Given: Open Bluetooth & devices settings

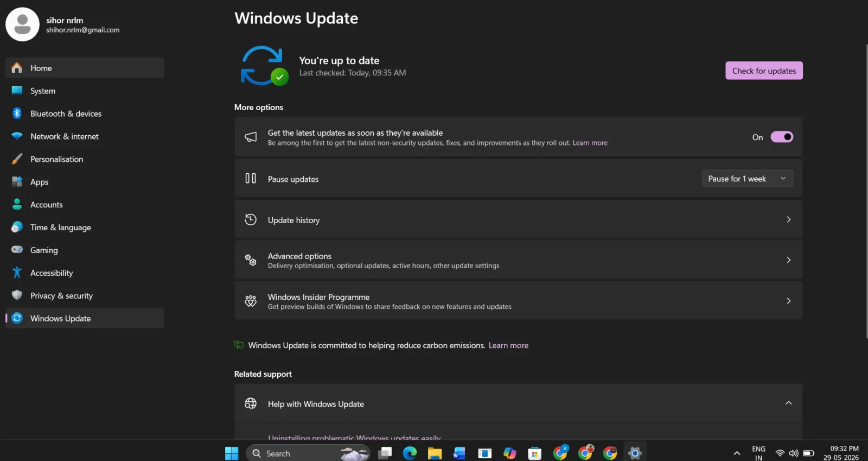Looking at the screenshot, I should (x=85, y=113).
